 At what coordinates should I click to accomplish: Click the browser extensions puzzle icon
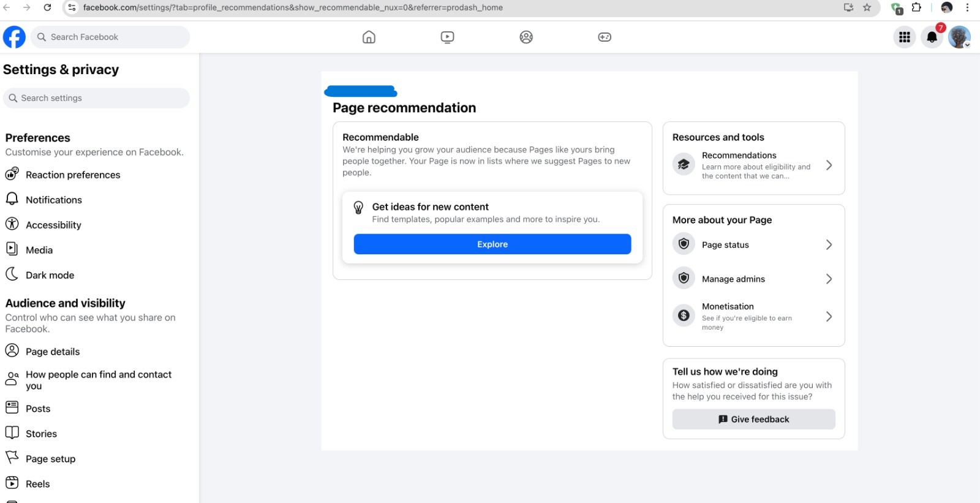[x=916, y=8]
